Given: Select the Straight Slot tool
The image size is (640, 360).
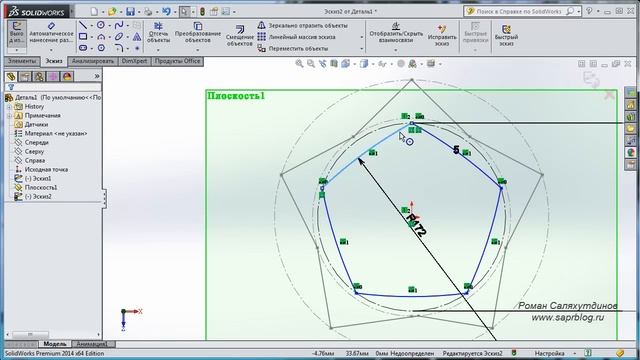Looking at the screenshot, I should (83, 48).
